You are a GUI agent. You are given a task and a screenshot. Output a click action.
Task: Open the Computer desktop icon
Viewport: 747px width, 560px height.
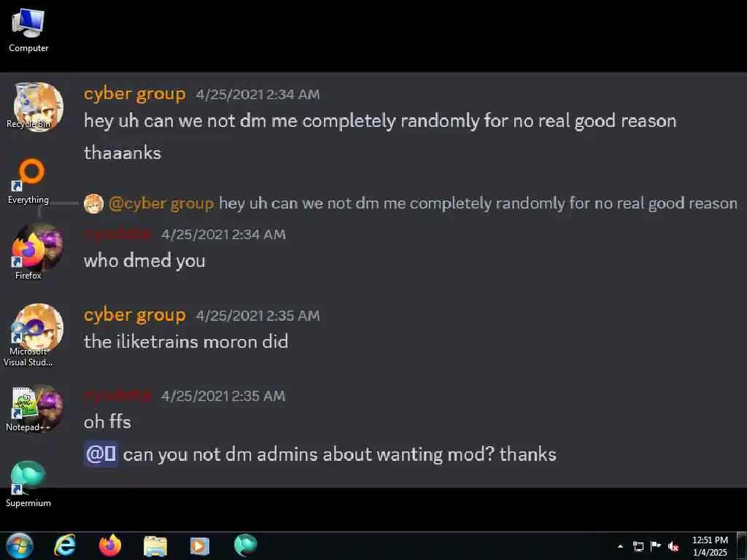tap(28, 31)
